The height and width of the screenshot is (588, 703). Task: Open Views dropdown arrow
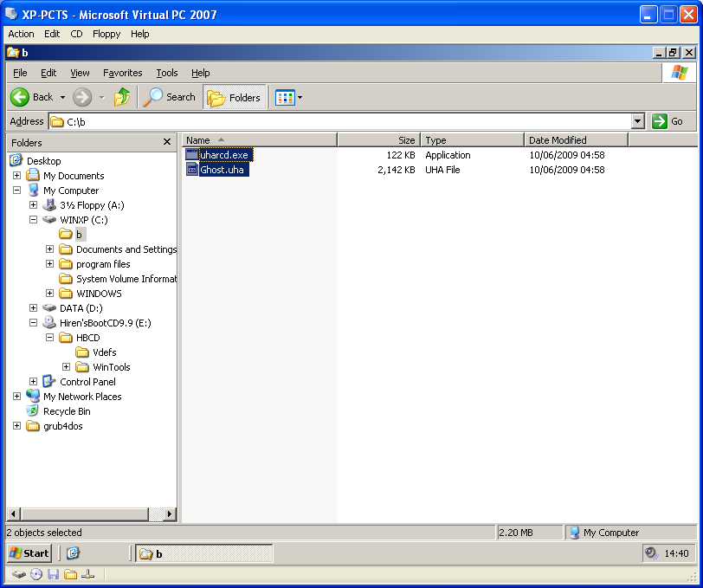click(x=300, y=97)
